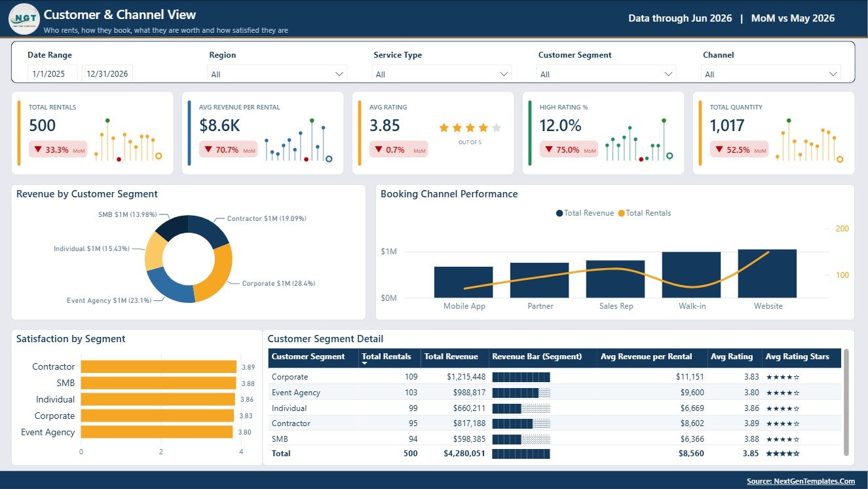868x489 pixels.
Task: Click the "Corporate $1M (28.4%)" donut label
Action: click(278, 283)
